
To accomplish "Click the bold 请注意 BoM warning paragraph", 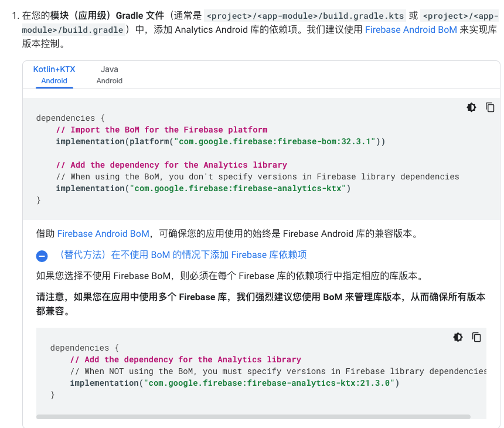I will [261, 304].
